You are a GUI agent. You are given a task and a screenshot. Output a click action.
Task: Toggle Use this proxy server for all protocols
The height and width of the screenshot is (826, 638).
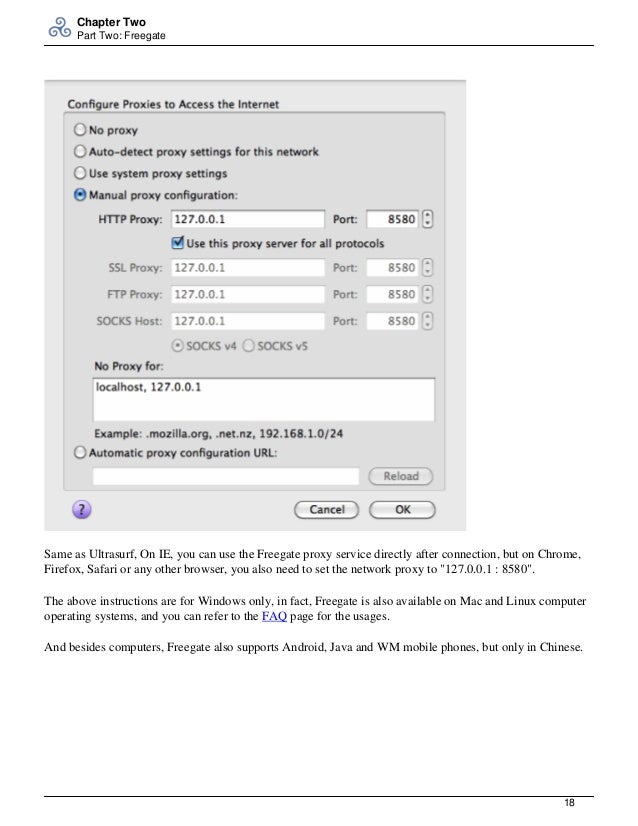[178, 243]
